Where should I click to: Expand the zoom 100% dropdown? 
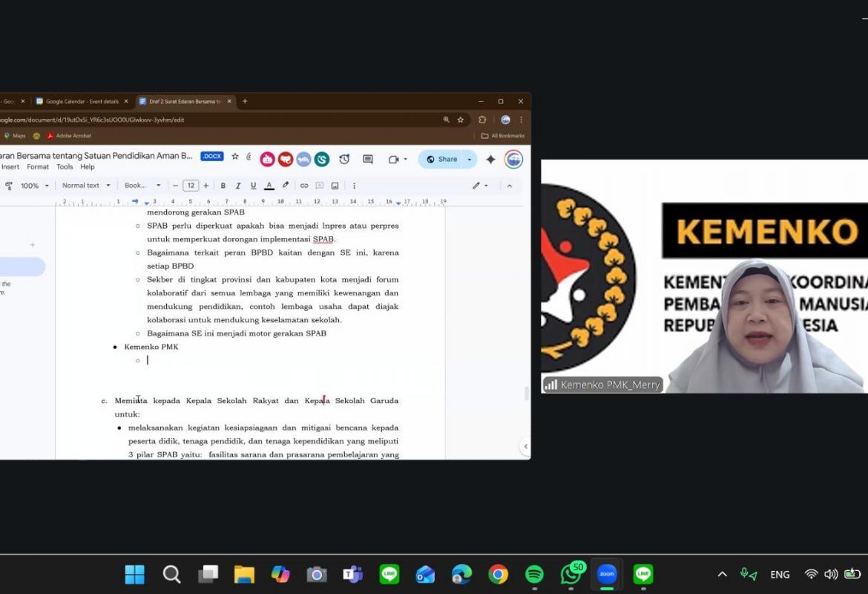[x=34, y=186]
